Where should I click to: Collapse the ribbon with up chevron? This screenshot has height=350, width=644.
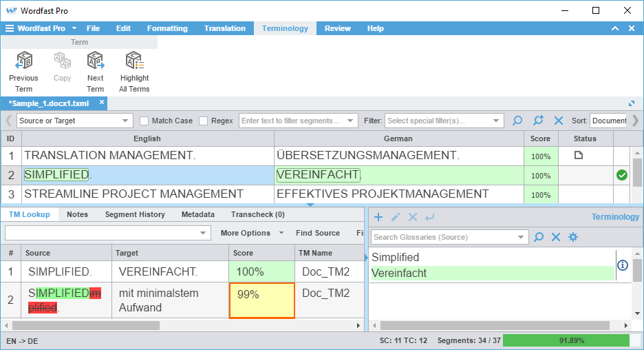[x=615, y=28]
